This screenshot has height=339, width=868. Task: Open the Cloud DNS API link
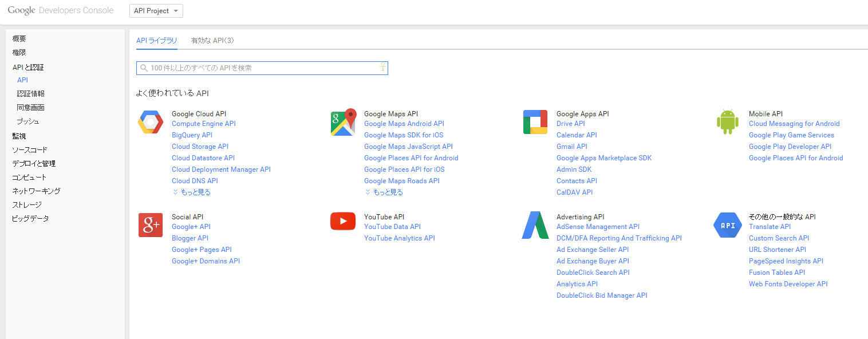coord(195,181)
